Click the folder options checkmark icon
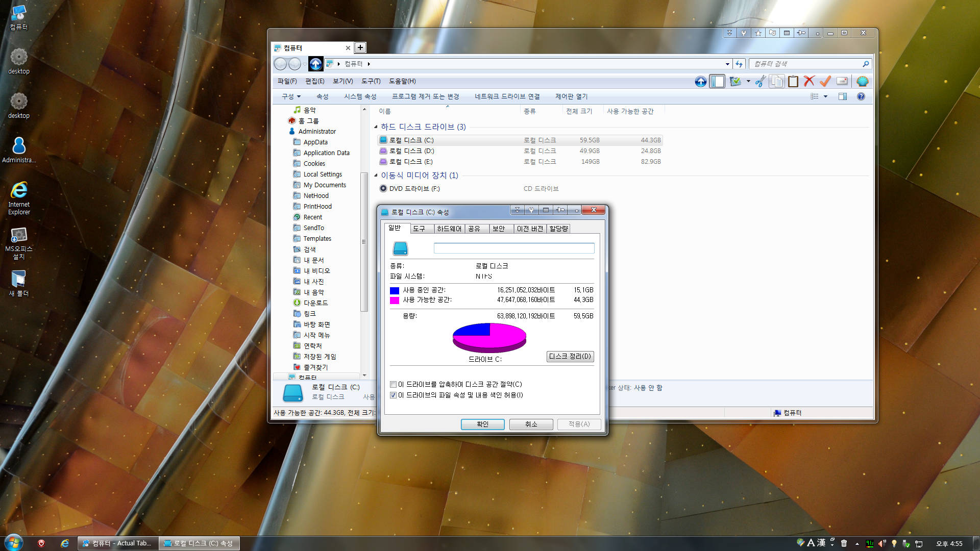The width and height of the screenshot is (980, 551). pyautogui.click(x=736, y=82)
